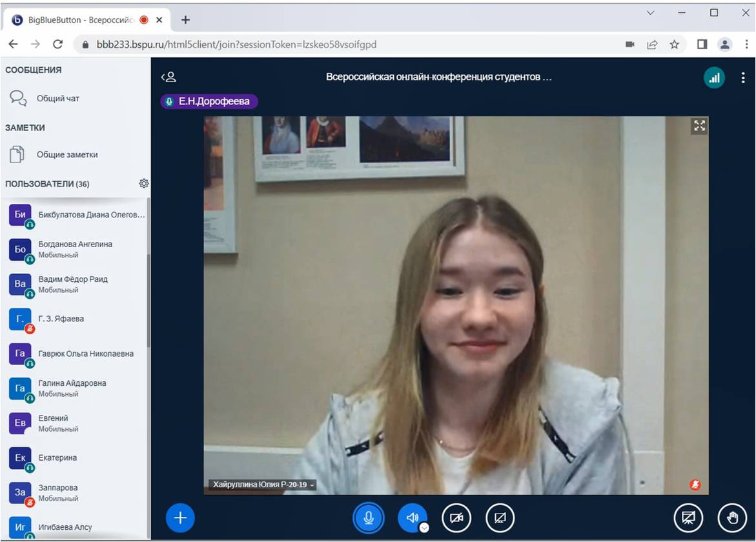Toggle the microphone mute button
This screenshot has width=756, height=542.
click(369, 517)
